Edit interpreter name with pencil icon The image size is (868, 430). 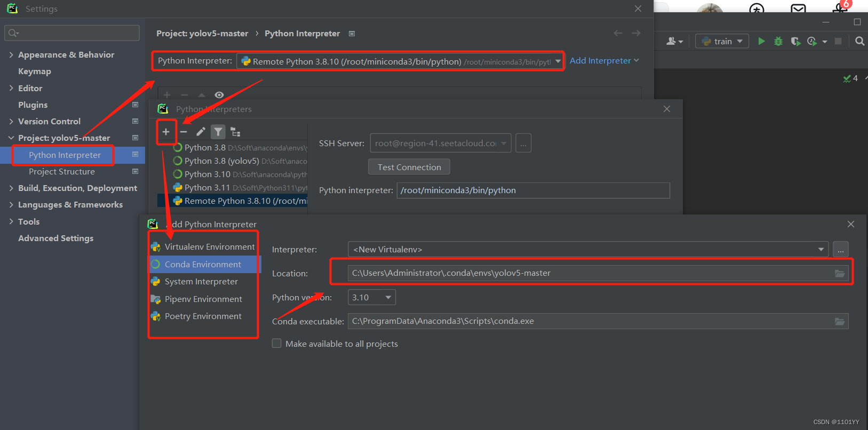pyautogui.click(x=201, y=132)
